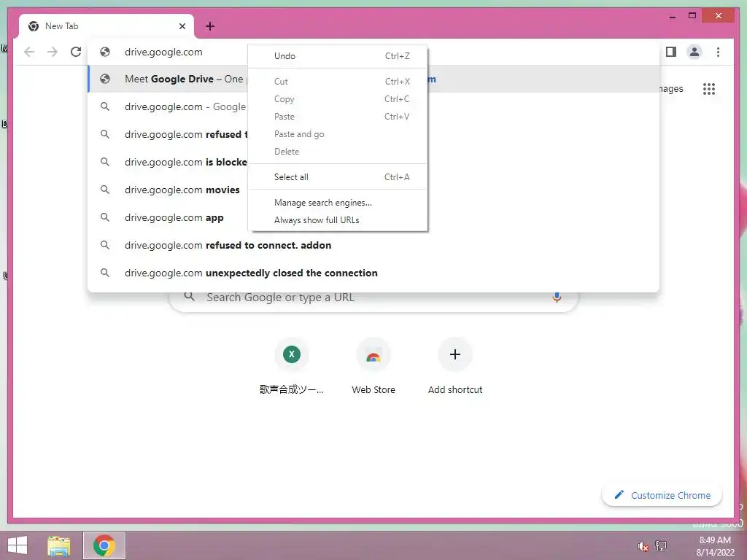Image resolution: width=747 pixels, height=560 pixels.
Task: Select the 'drive.google.com app' suggestion
Action: [373, 217]
